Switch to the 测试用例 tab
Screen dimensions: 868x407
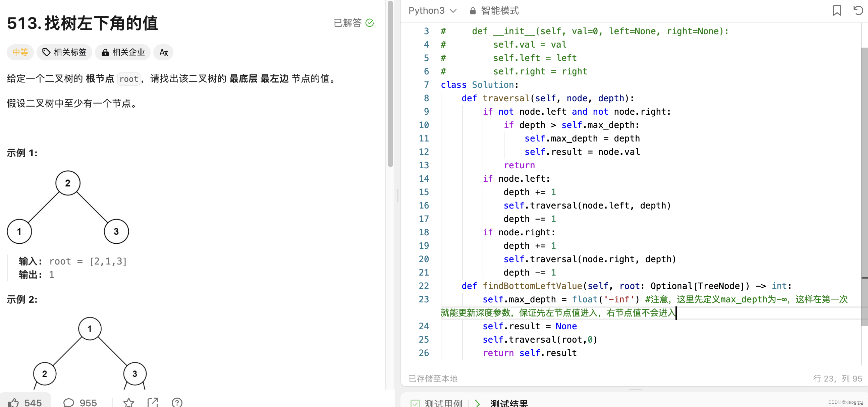point(436,403)
